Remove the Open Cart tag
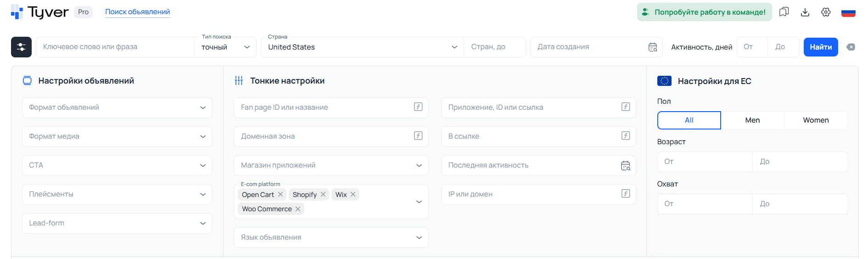 [280, 194]
